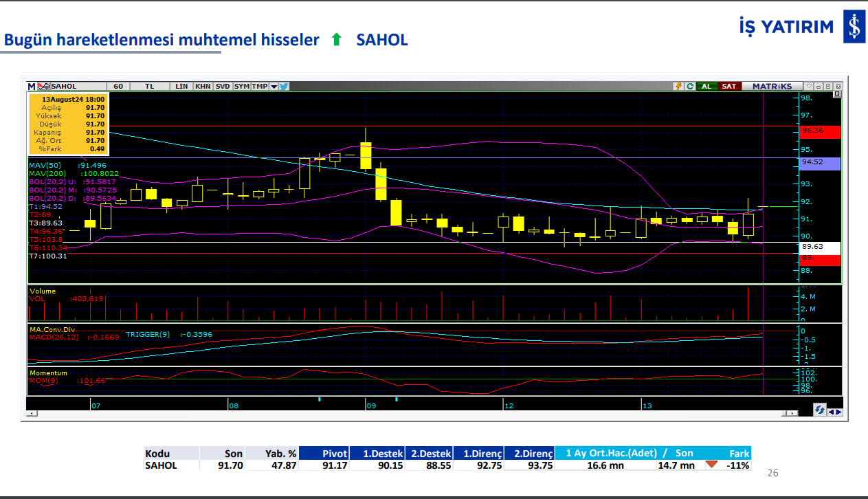Image resolution: width=868 pixels, height=499 pixels.
Task: Toggle the LIN line-chart mode
Action: (x=181, y=86)
